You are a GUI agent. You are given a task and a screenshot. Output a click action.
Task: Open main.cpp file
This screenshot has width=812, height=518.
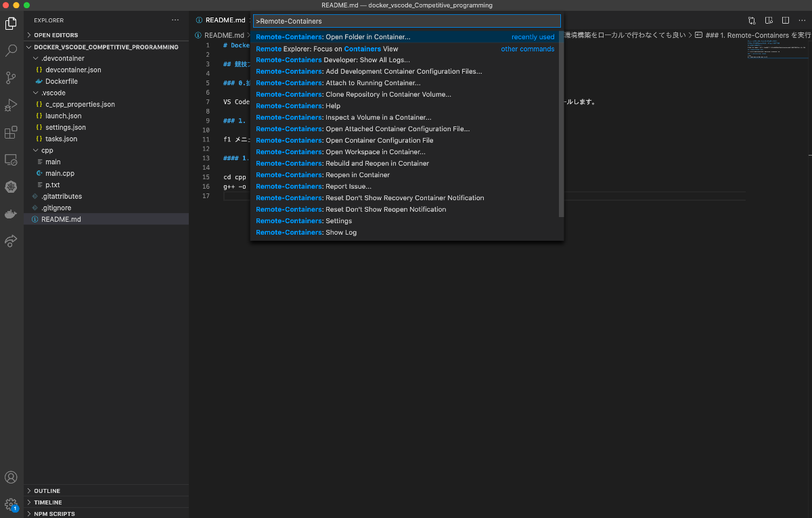[106, 173]
